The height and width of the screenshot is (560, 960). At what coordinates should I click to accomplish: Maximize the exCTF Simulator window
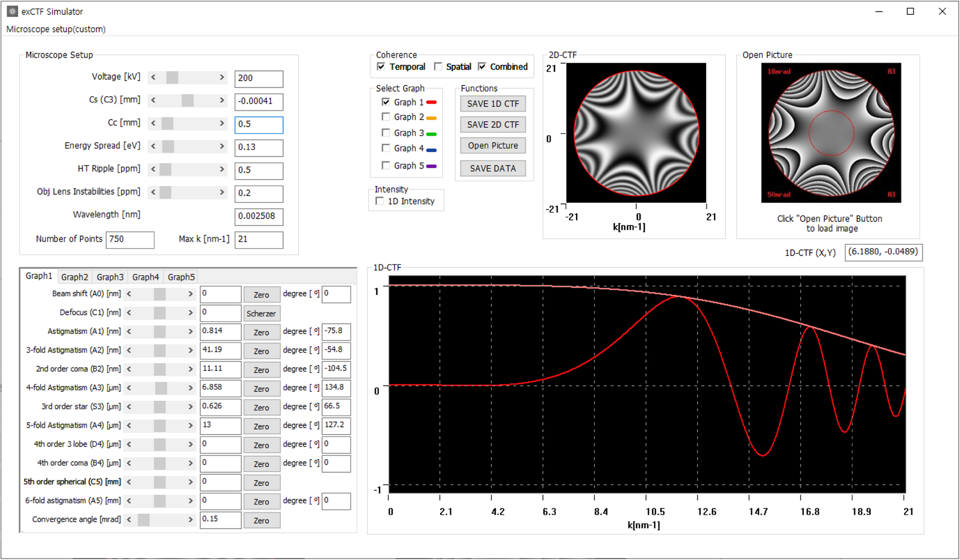click(x=910, y=11)
